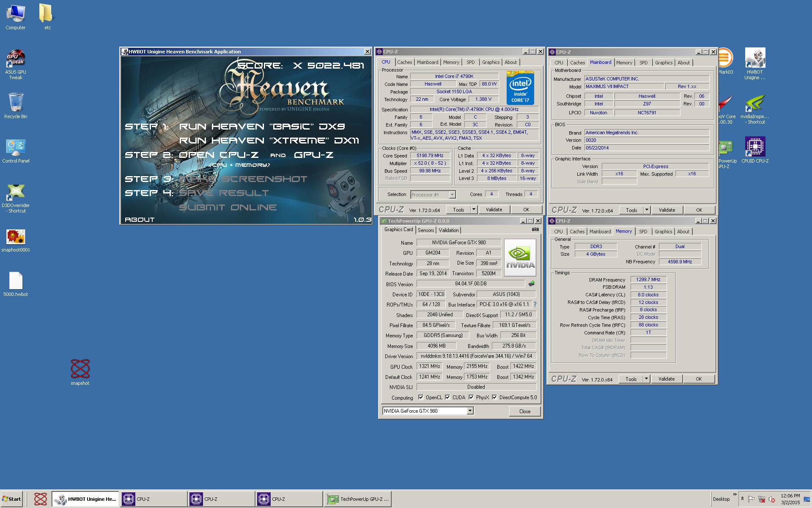Image resolution: width=812 pixels, height=508 pixels.
Task: Open Tools dropdown arrow in Memory window
Action: click(646, 379)
